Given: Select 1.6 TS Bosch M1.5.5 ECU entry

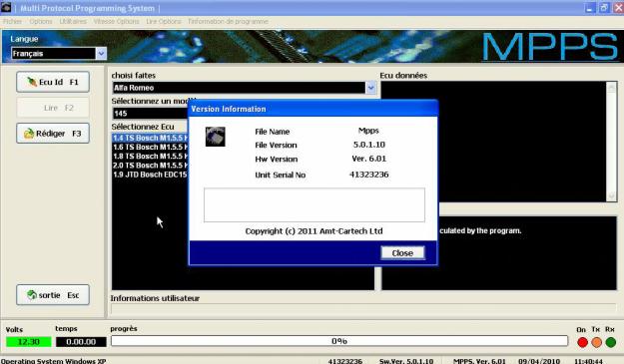Looking at the screenshot, I should tap(150, 147).
